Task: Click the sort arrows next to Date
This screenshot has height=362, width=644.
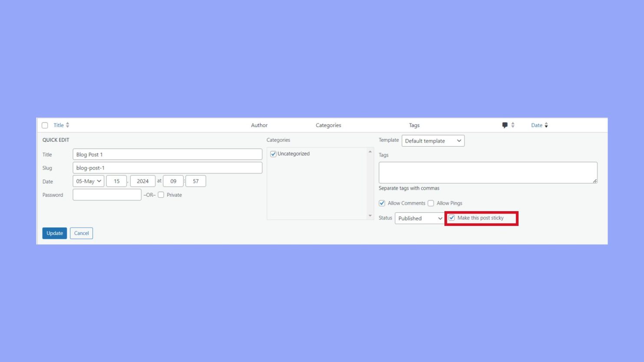Action: pyautogui.click(x=546, y=125)
